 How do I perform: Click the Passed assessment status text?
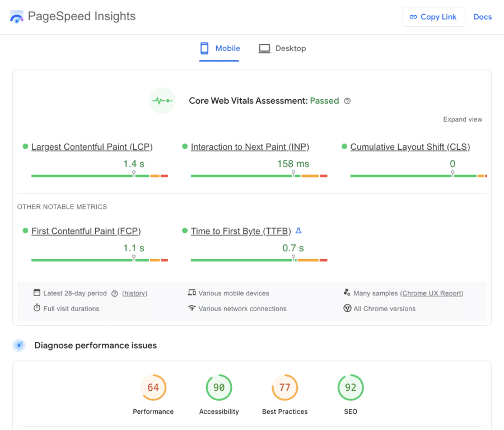(324, 101)
